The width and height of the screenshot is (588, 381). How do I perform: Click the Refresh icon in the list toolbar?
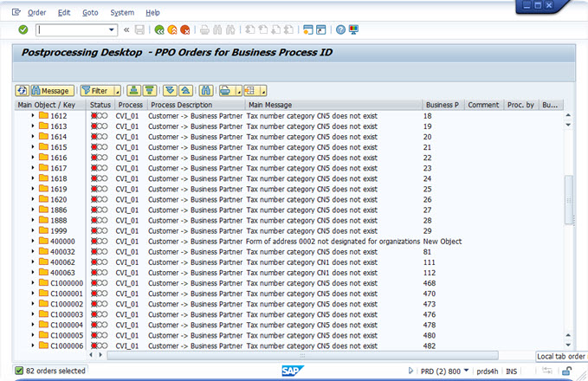tap(23, 90)
